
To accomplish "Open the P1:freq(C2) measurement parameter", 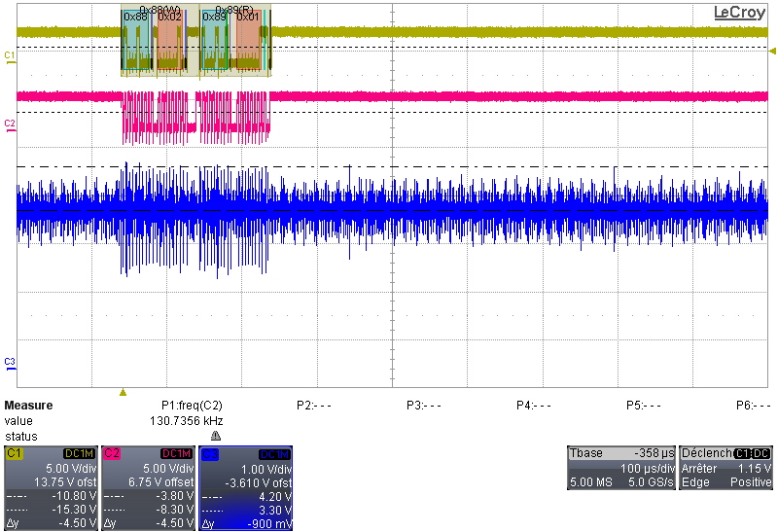I will tap(192, 406).
